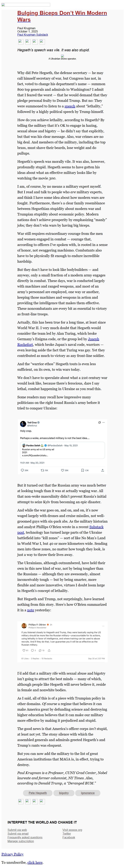
Task: Click the broken header logo image
Action: click(26, 5)
